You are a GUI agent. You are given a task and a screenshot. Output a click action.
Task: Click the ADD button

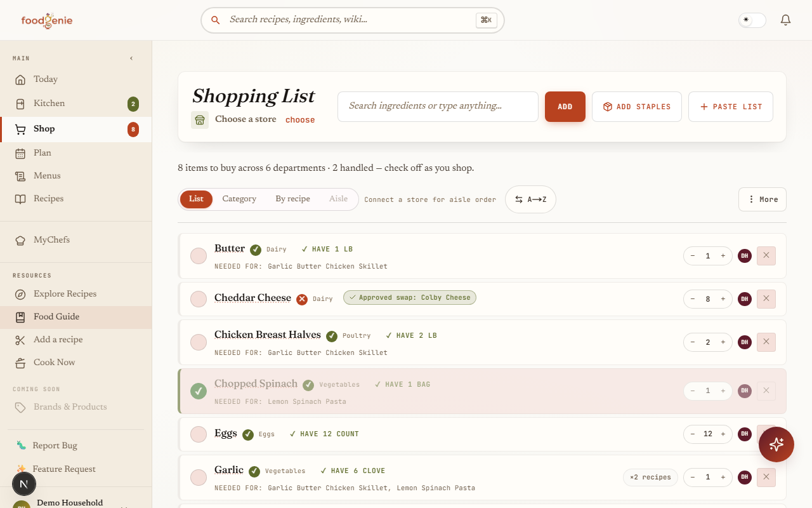tap(565, 107)
